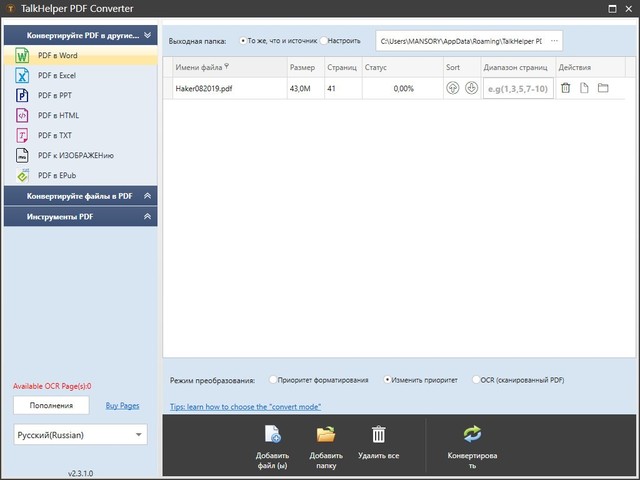Screen dimensions: 640x480
Task: Select 'PDF в Excel' in sidebar
Action: tap(57, 76)
